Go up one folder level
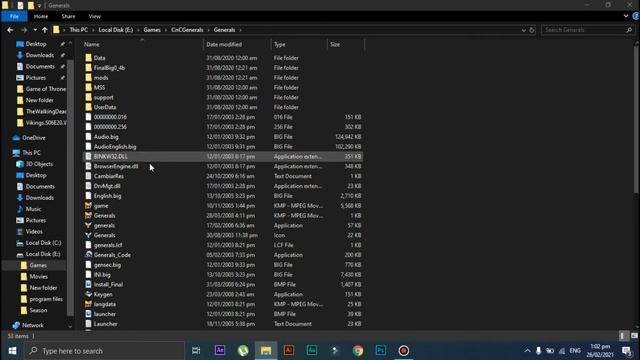Viewport: 640px width, 360px height. click(44, 30)
